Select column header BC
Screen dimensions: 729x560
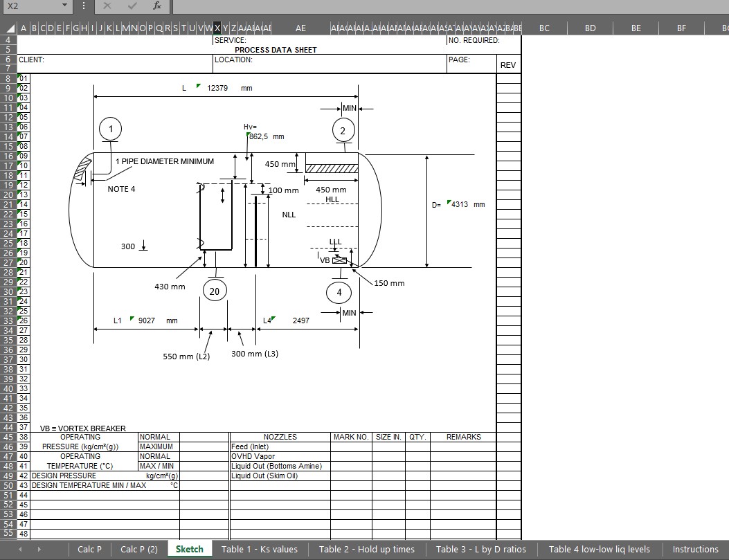pyautogui.click(x=544, y=28)
